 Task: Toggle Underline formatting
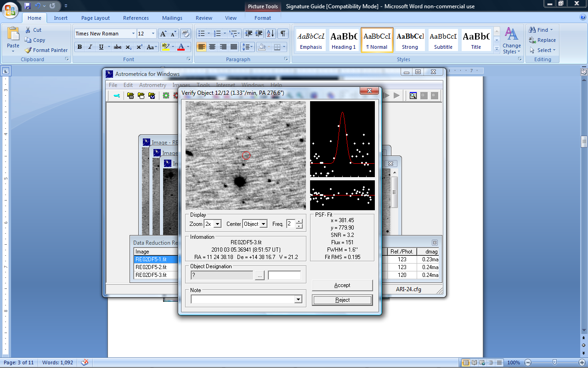101,47
